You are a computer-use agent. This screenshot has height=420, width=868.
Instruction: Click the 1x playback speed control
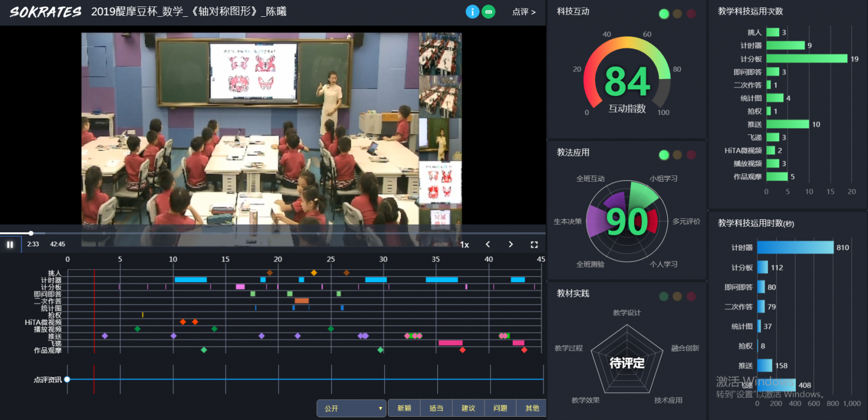pyautogui.click(x=464, y=245)
